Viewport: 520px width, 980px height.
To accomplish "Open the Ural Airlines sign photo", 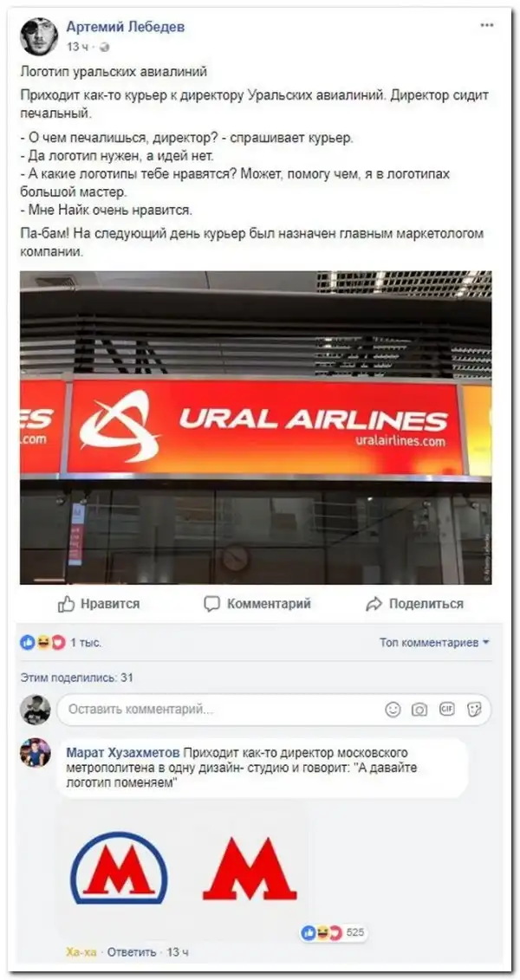I will (256, 427).
